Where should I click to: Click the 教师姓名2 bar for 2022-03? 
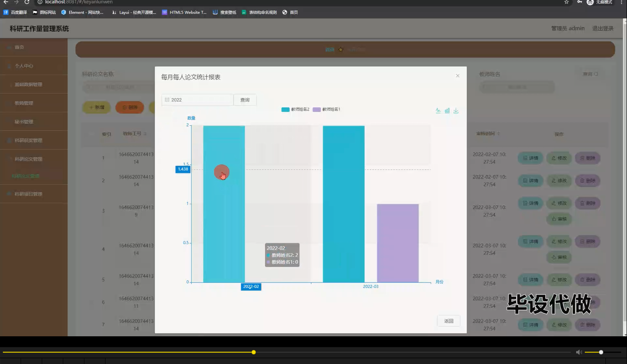point(344,204)
